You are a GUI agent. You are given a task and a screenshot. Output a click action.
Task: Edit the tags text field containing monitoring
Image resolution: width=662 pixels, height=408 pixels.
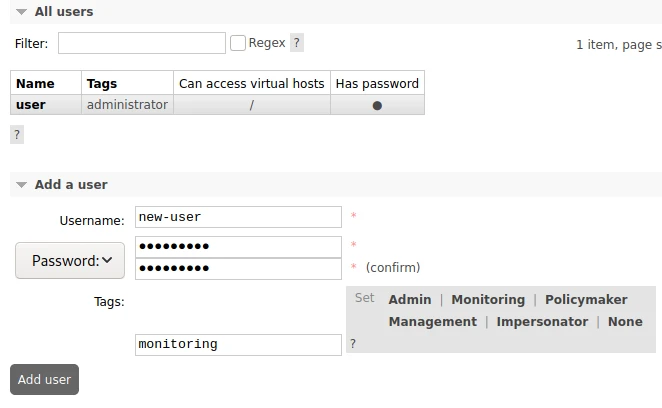coord(238,344)
